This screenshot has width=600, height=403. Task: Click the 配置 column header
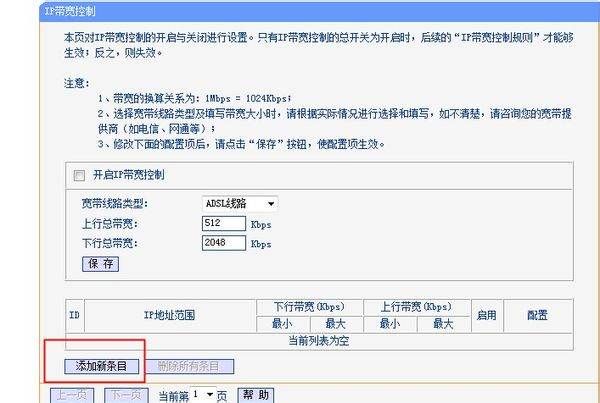538,316
